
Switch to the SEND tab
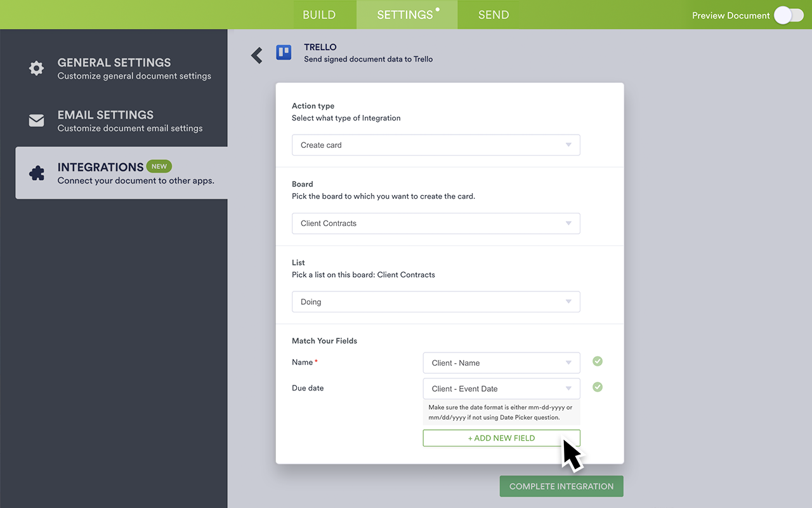click(x=494, y=14)
